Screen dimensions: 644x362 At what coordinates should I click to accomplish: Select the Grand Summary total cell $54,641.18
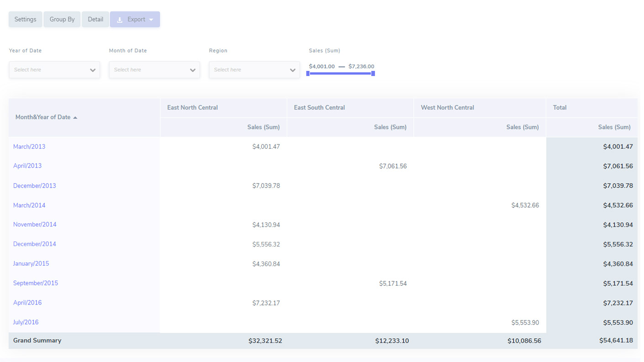[616, 341]
